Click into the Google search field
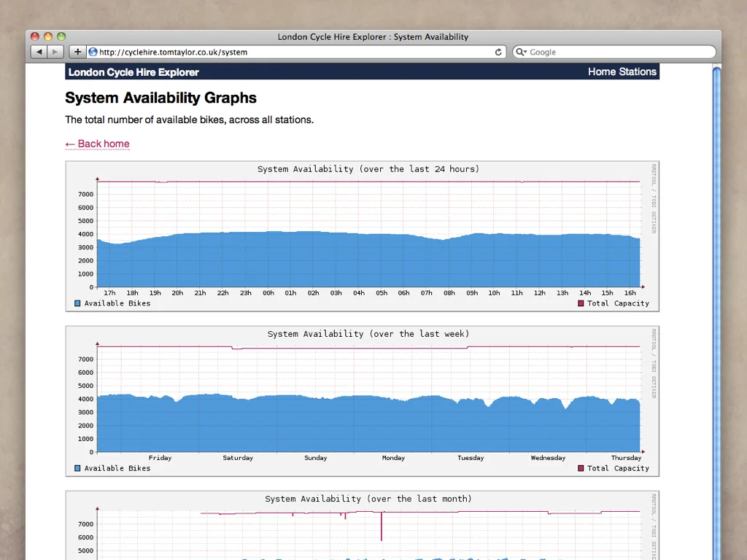This screenshot has height=560, width=747. (614, 52)
